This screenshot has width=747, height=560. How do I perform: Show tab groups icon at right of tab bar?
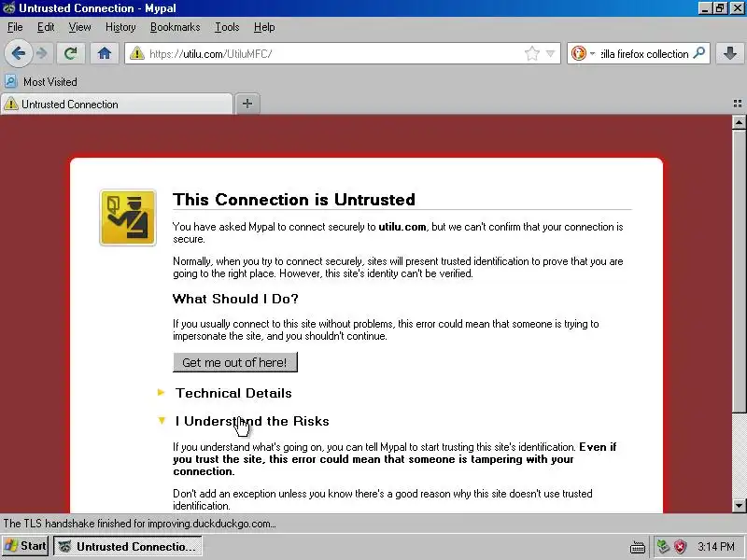pos(738,104)
